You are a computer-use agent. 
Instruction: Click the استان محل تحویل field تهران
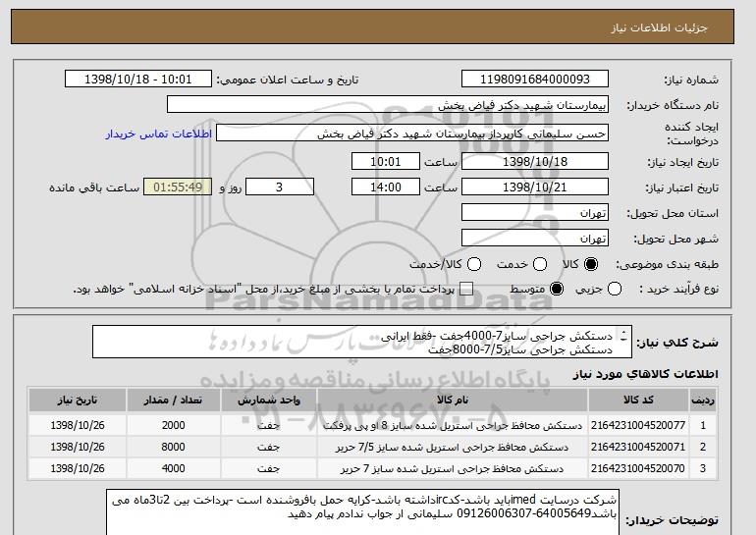[x=535, y=213]
